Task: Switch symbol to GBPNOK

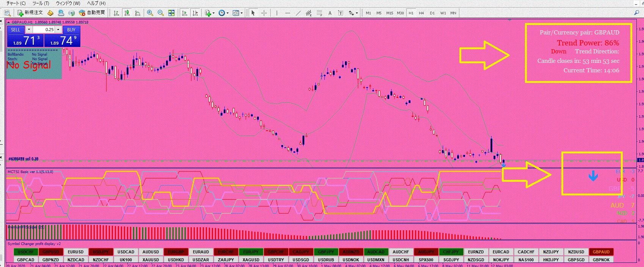Action: 601,260
